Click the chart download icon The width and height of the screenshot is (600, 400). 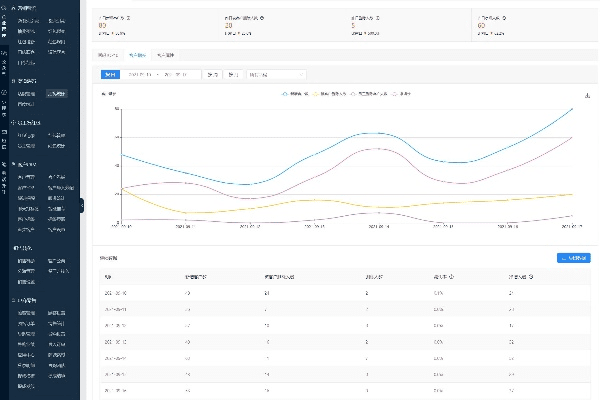(587, 95)
